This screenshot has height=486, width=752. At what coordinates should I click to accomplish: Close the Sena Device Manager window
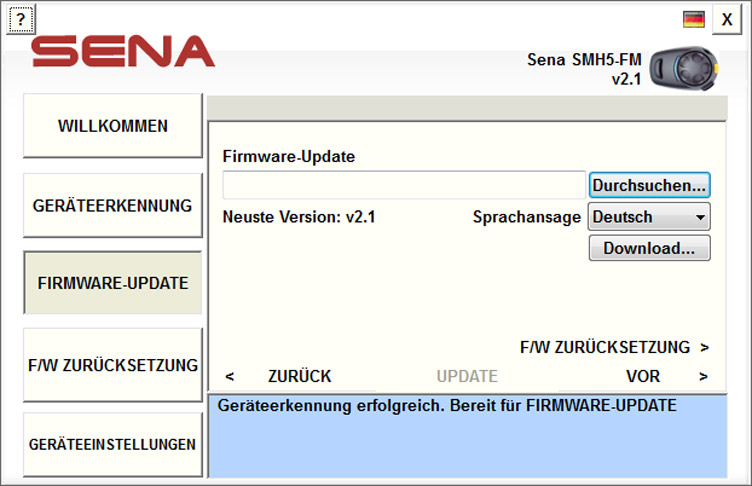click(727, 20)
